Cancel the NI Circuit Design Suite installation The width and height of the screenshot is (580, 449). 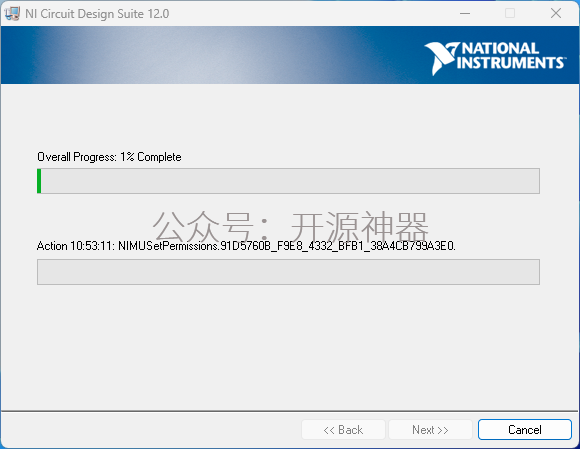[x=525, y=429]
